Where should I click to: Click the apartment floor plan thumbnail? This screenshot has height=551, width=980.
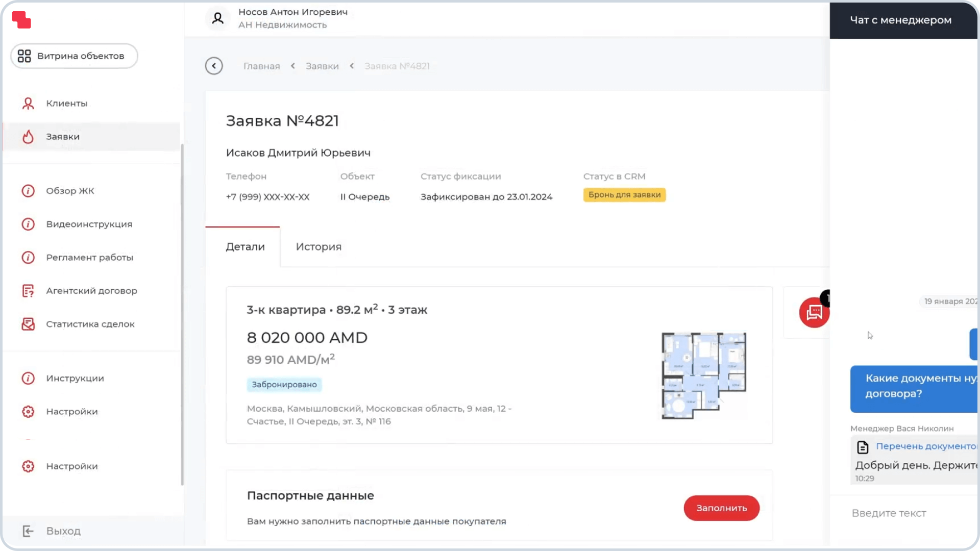[703, 375]
